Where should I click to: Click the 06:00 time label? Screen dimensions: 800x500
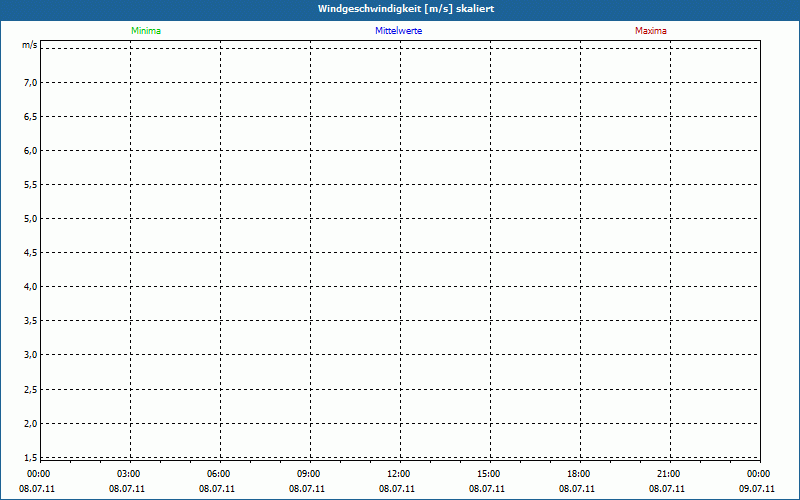pyautogui.click(x=218, y=474)
